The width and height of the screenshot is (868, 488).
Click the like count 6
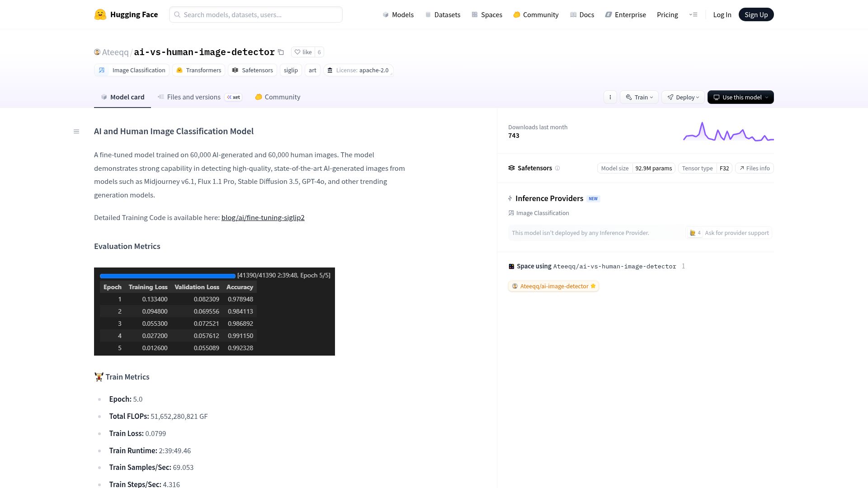coord(319,52)
